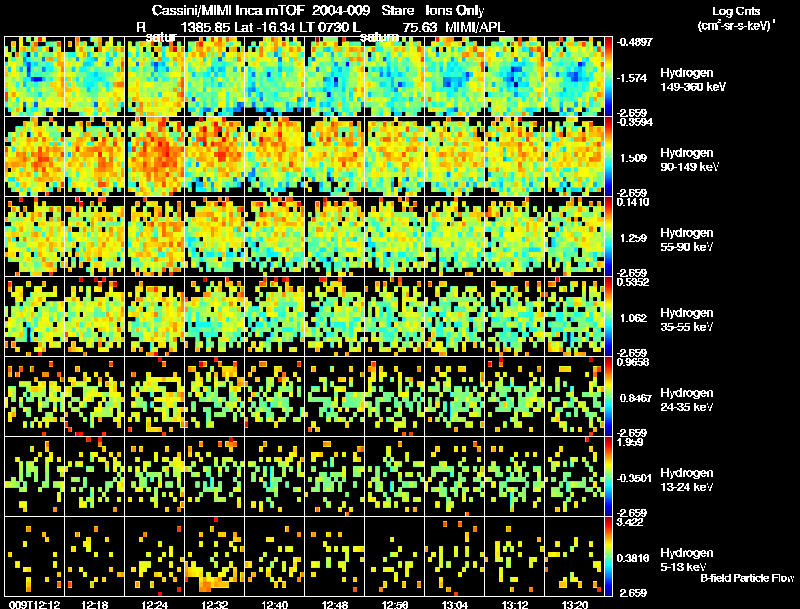Select the 5-13 keV panel at 13:20

click(574, 557)
